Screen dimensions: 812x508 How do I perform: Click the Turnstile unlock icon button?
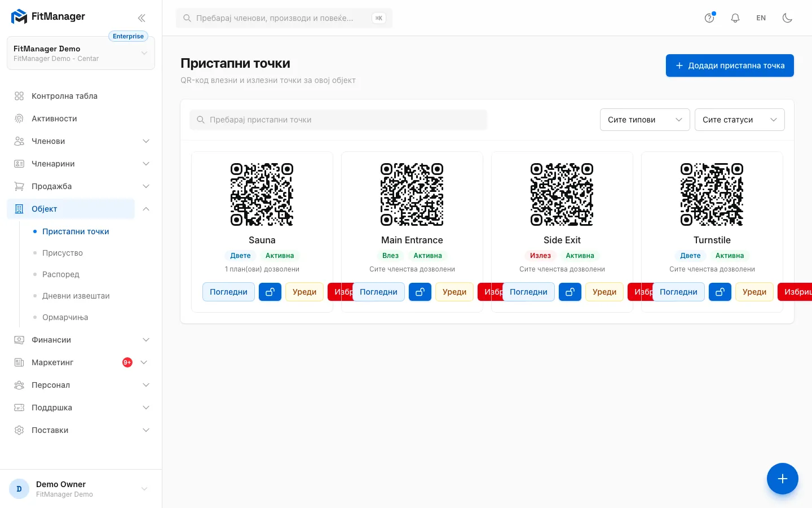(720, 292)
